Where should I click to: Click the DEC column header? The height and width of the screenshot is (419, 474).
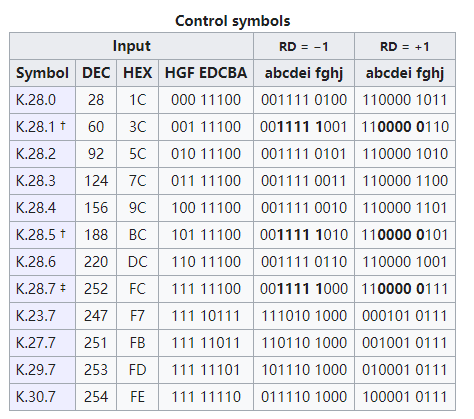tap(96, 73)
